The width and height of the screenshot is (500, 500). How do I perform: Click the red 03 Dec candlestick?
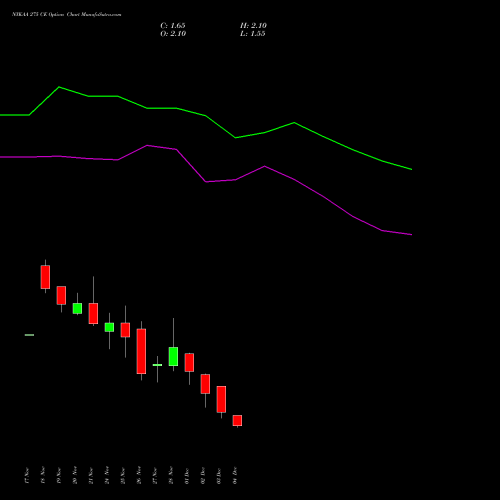[x=221, y=399]
